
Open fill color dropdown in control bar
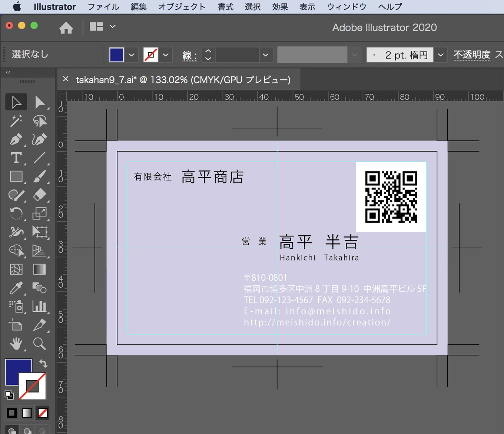(132, 55)
